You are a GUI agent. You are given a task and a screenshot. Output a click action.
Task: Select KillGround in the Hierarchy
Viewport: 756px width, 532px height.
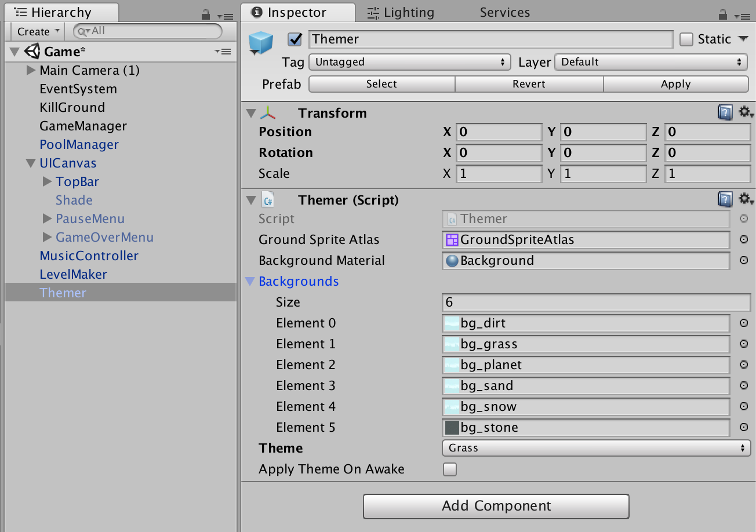72,108
